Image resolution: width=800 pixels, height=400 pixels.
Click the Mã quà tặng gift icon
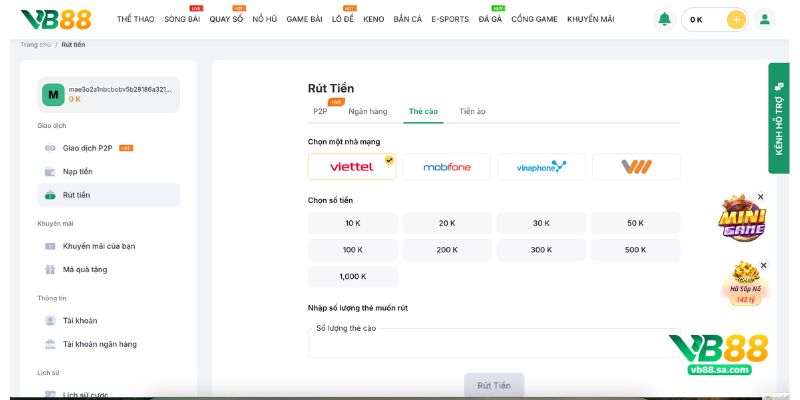pyautogui.click(x=50, y=269)
